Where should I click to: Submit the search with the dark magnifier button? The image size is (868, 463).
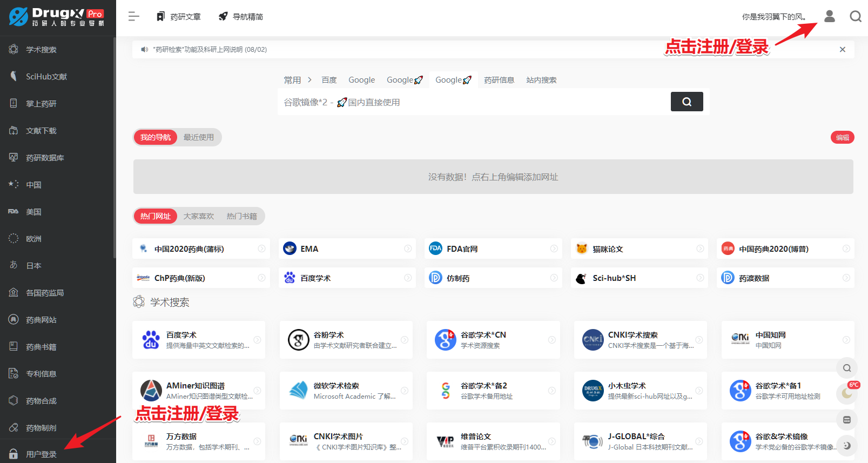(687, 102)
